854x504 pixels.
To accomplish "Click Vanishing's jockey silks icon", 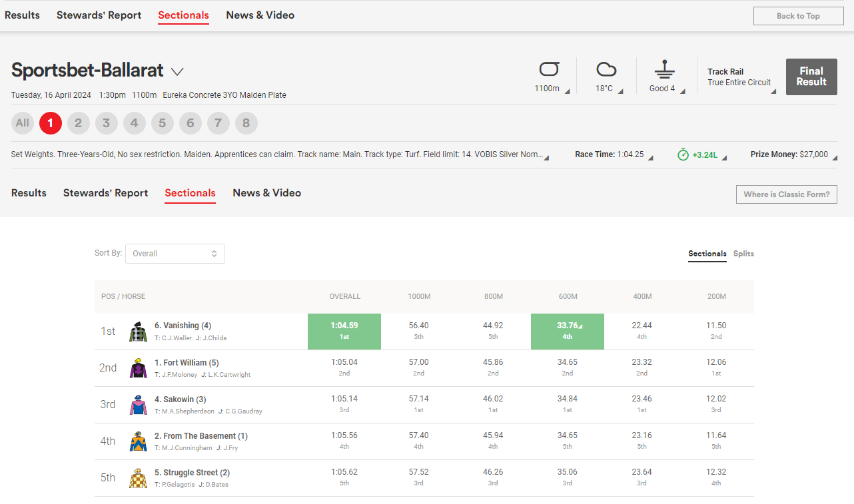I will click(x=139, y=332).
